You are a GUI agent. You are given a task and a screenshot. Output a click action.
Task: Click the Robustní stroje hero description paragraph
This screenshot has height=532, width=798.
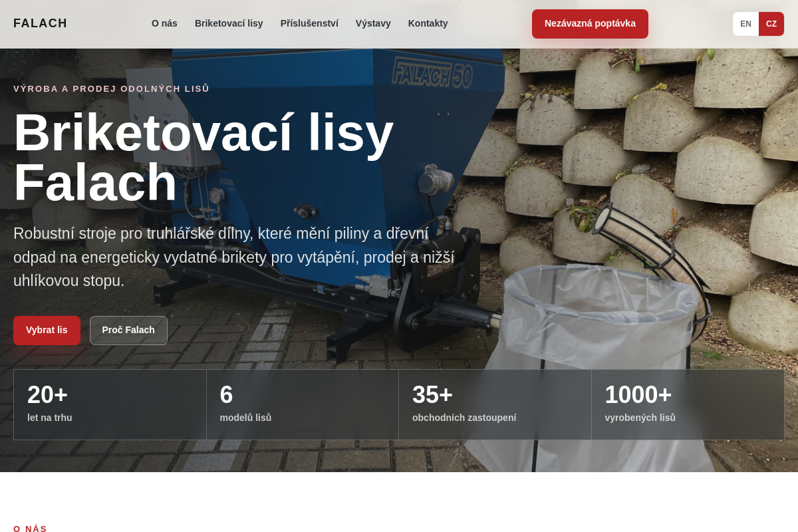234,257
